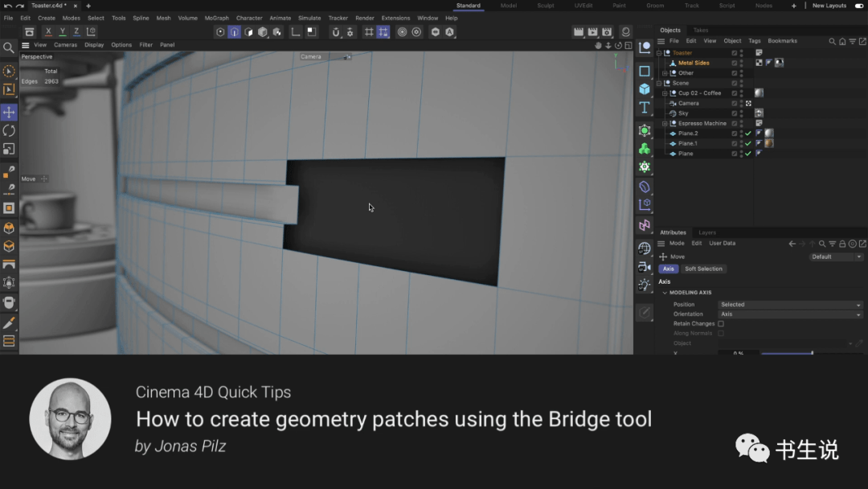Select the Rotate tool in left toolbar
Image resolution: width=868 pixels, height=489 pixels.
coord(9,131)
